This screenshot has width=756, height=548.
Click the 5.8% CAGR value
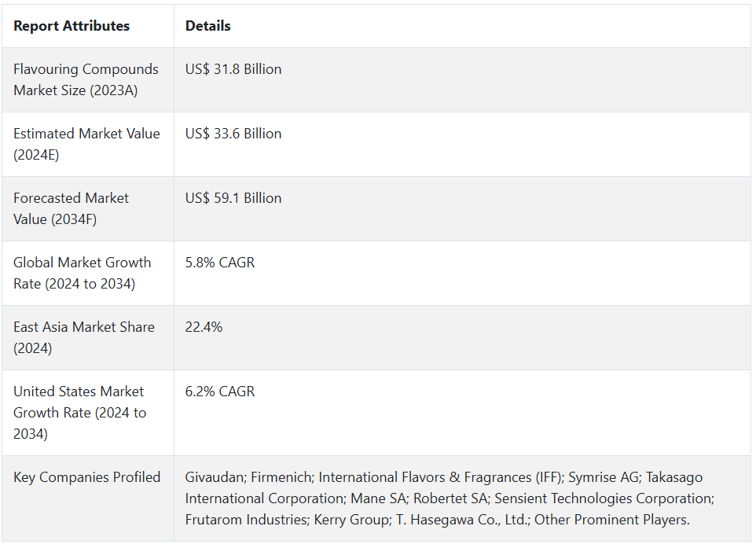point(220,263)
